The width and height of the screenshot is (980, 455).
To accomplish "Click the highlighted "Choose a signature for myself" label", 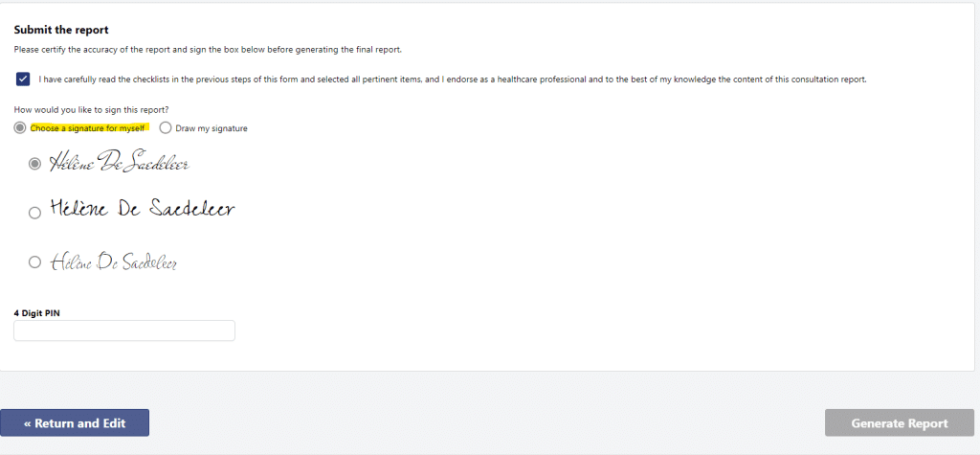I will [87, 128].
